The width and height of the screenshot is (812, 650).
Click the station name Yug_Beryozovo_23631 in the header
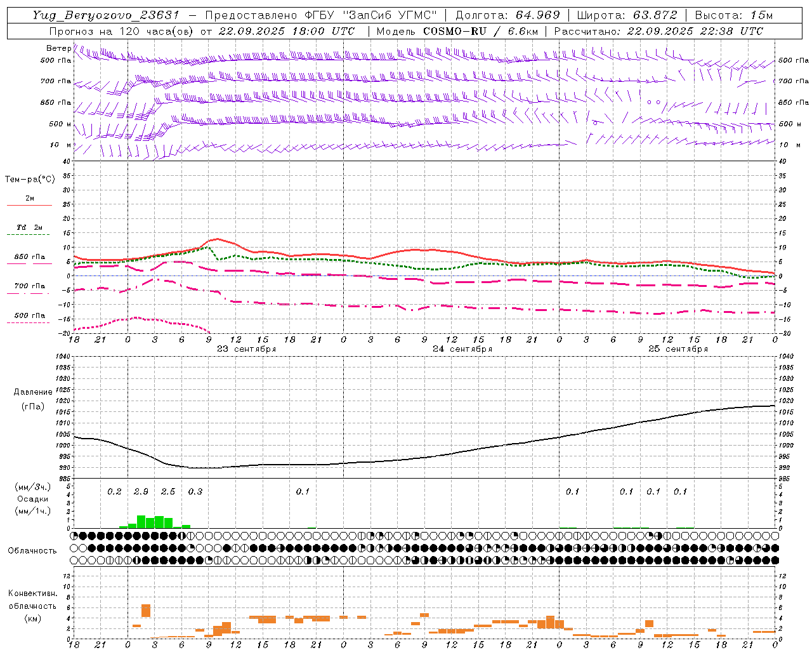point(106,15)
